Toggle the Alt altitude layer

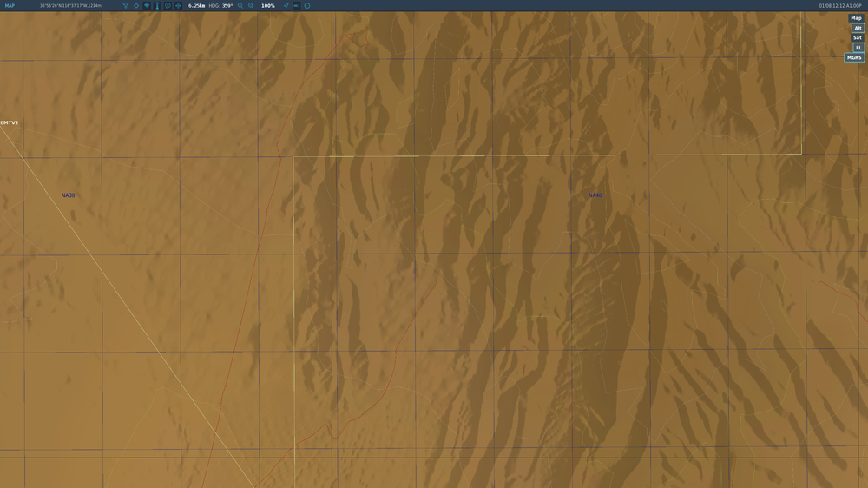tap(858, 28)
